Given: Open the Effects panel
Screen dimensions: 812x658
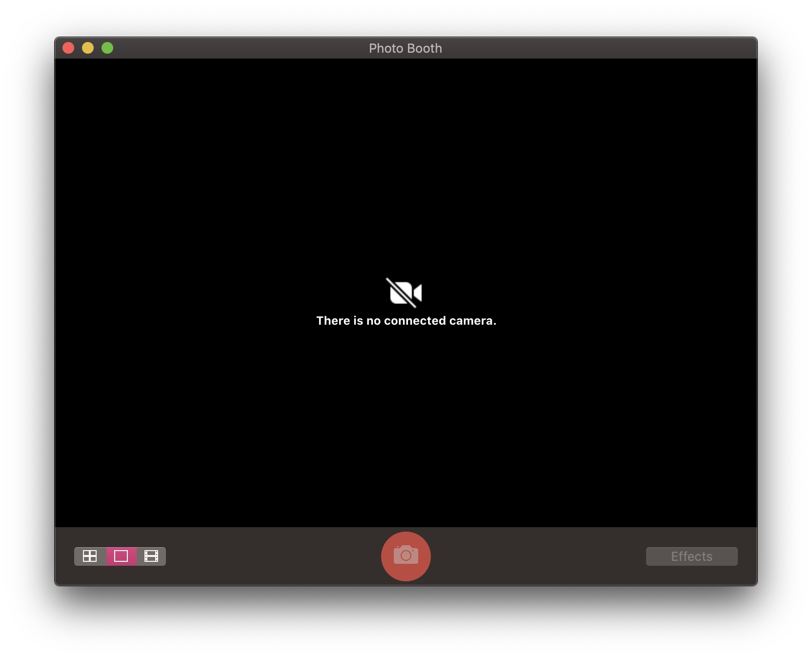Looking at the screenshot, I should tap(691, 556).
